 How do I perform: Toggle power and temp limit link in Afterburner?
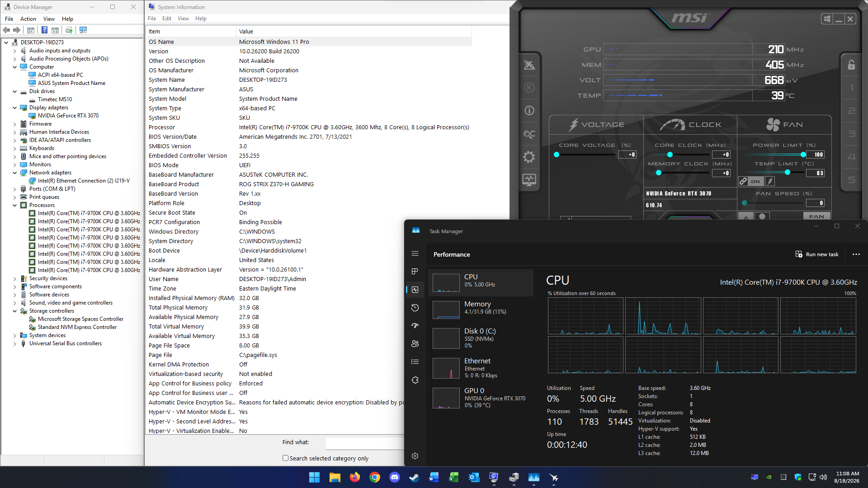tap(743, 181)
